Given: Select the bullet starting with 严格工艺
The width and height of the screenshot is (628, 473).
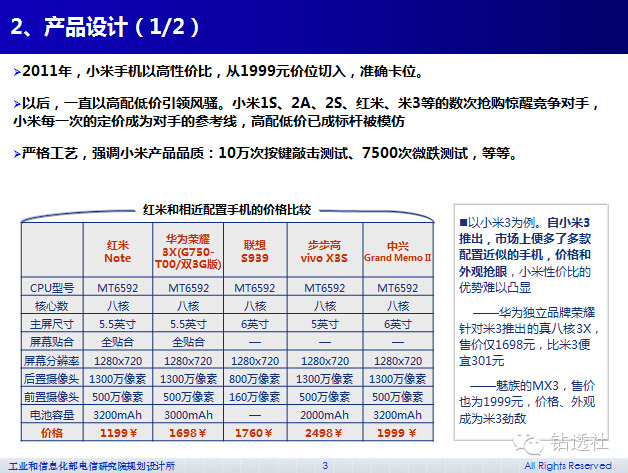Looking at the screenshot, I should click(266, 153).
